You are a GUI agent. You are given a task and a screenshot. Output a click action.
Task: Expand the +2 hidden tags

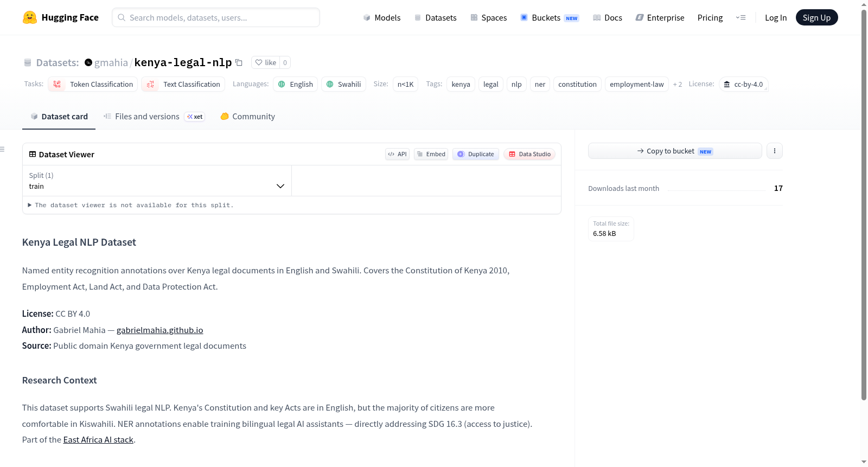point(678,84)
